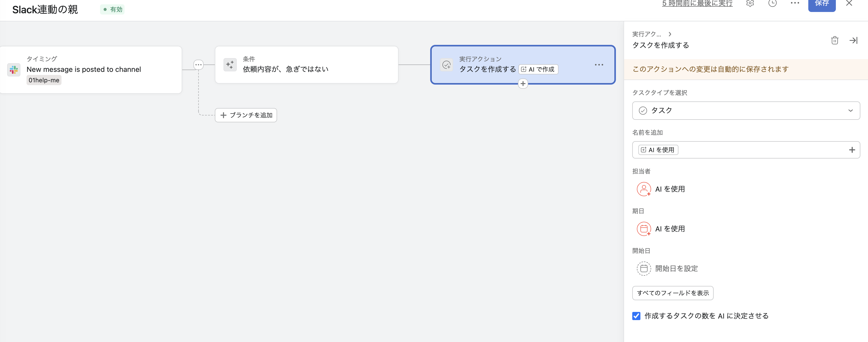The height and width of the screenshot is (342, 868).
Task: Open the overflow menu on the 実行アクション card
Action: pyautogui.click(x=599, y=65)
